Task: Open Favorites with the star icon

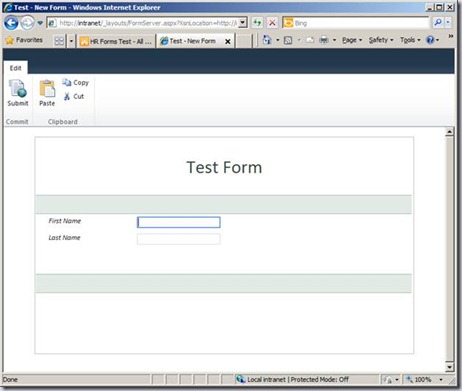Action: [10, 40]
